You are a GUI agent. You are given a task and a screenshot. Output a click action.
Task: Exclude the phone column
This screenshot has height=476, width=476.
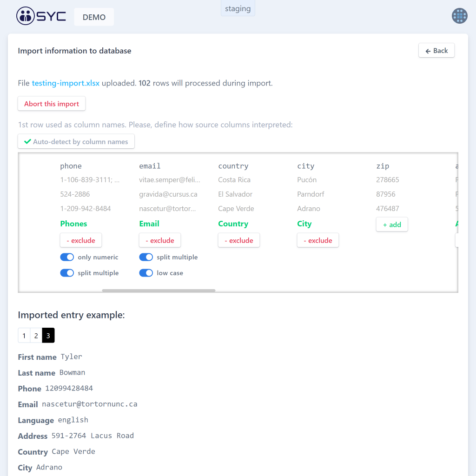pos(81,240)
